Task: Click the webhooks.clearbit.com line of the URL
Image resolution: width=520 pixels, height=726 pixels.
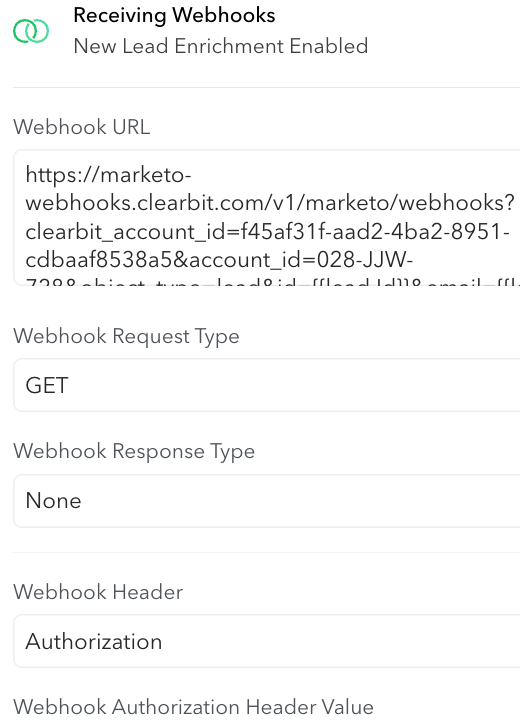Action: coord(270,203)
